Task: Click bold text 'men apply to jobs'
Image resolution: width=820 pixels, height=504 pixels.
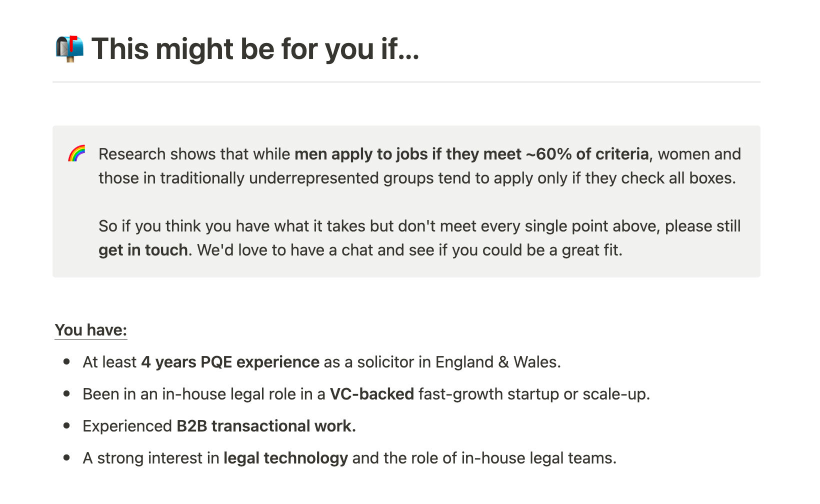Action: coord(361,154)
